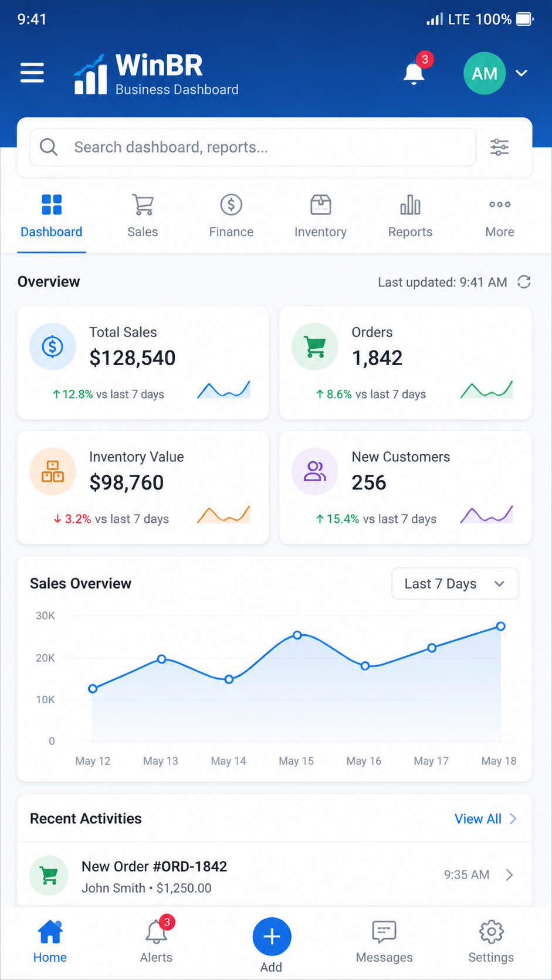Open search filter sliders icon

499,147
